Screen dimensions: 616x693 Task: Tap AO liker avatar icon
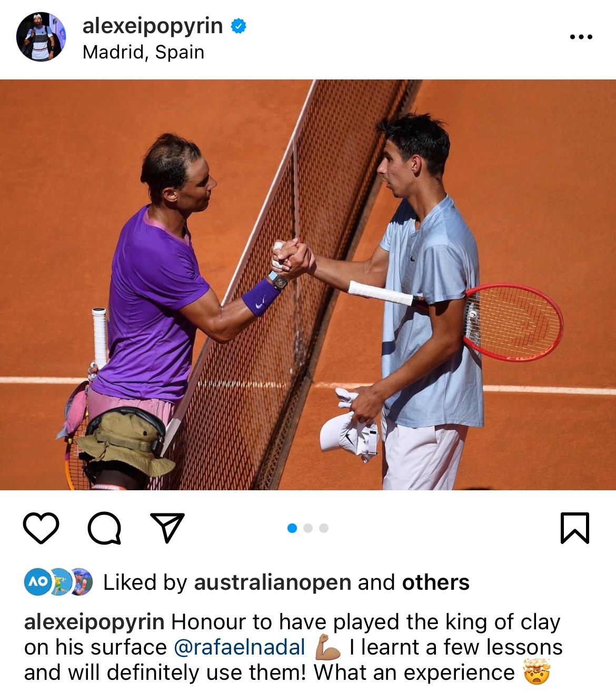click(37, 582)
